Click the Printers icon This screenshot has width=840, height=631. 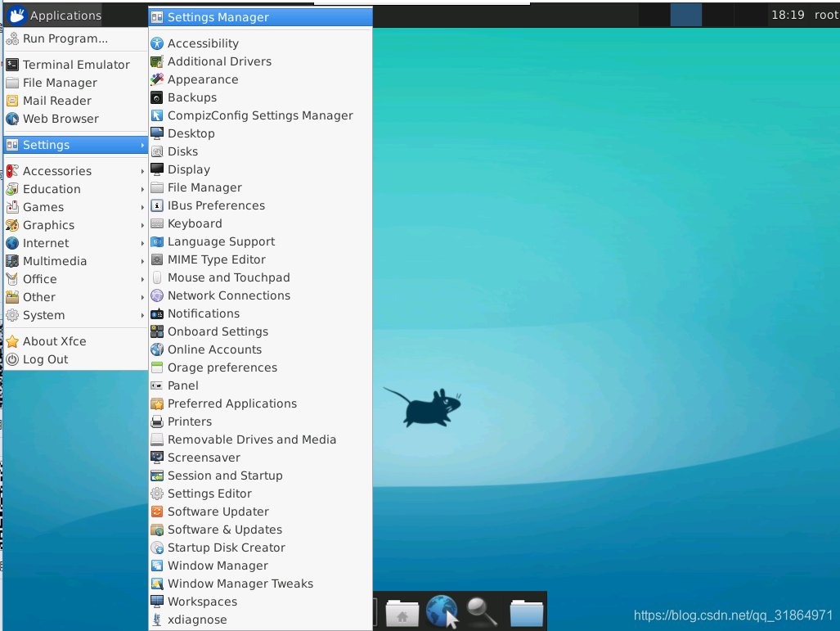point(157,421)
